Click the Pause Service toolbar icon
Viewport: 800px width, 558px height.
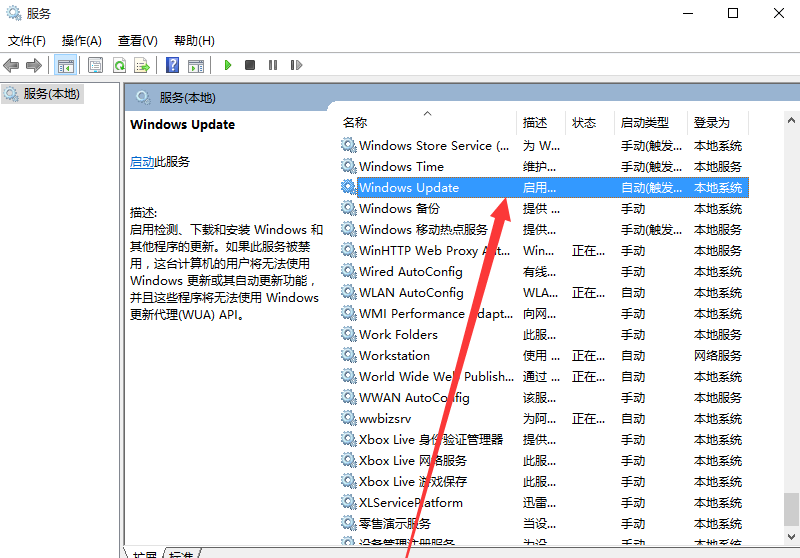[x=273, y=65]
